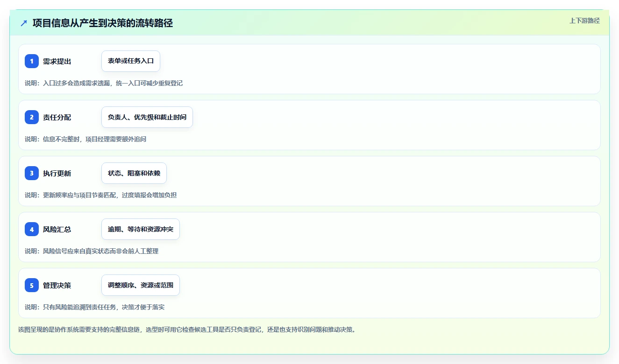Select the 负责人、优先级和截止时间 chip
Screen dimensions: 619x364
pos(147,117)
